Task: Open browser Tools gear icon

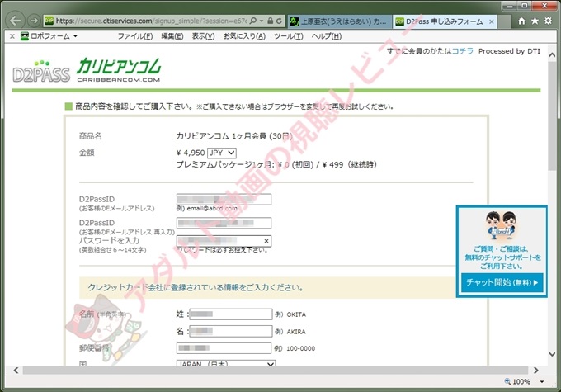Action: coord(548,21)
